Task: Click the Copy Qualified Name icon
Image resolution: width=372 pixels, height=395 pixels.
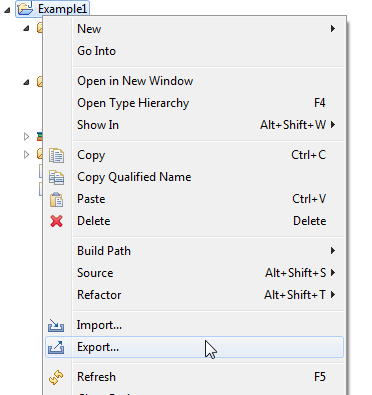Action: coord(56,177)
